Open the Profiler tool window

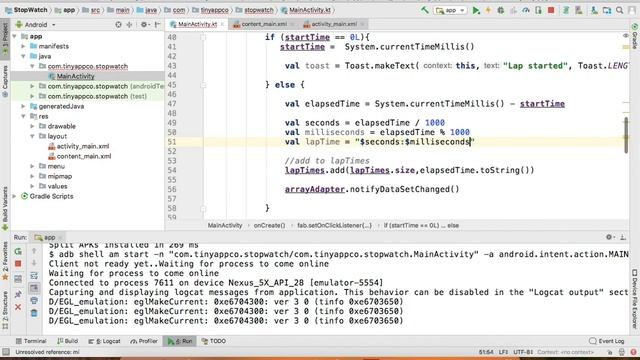coord(144,341)
